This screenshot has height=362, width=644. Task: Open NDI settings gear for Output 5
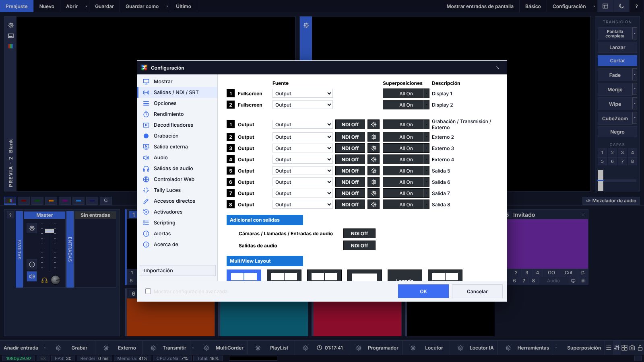tap(374, 171)
